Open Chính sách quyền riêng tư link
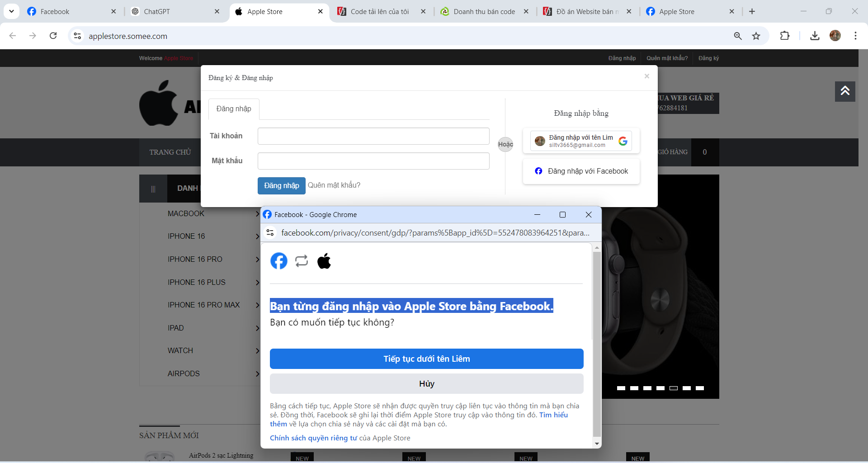Viewport: 868px width, 463px height. (x=313, y=438)
